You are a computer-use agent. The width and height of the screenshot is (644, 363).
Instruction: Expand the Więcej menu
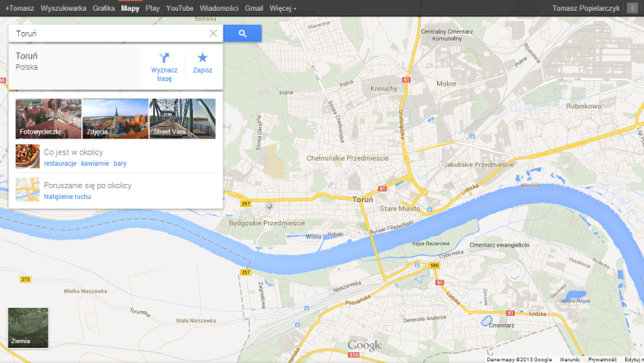pyautogui.click(x=283, y=8)
